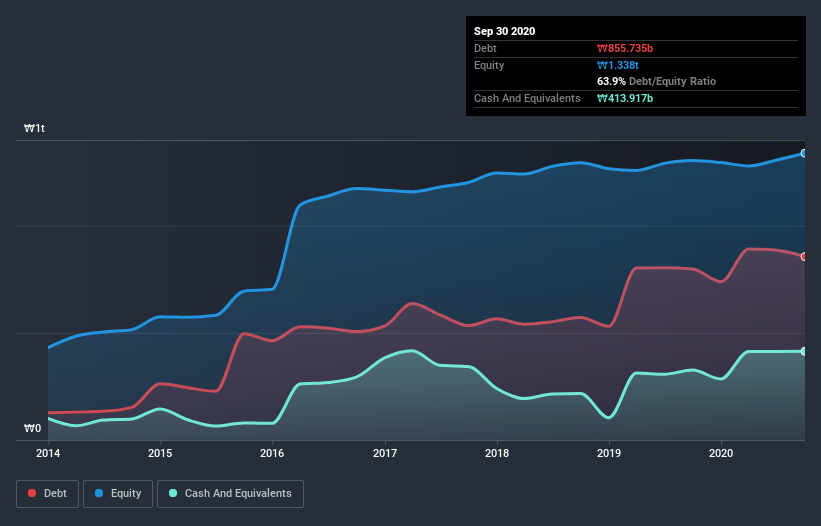Viewport: 821px width, 526px height.
Task: Click the ₩855.735b debt value
Action: [625, 48]
